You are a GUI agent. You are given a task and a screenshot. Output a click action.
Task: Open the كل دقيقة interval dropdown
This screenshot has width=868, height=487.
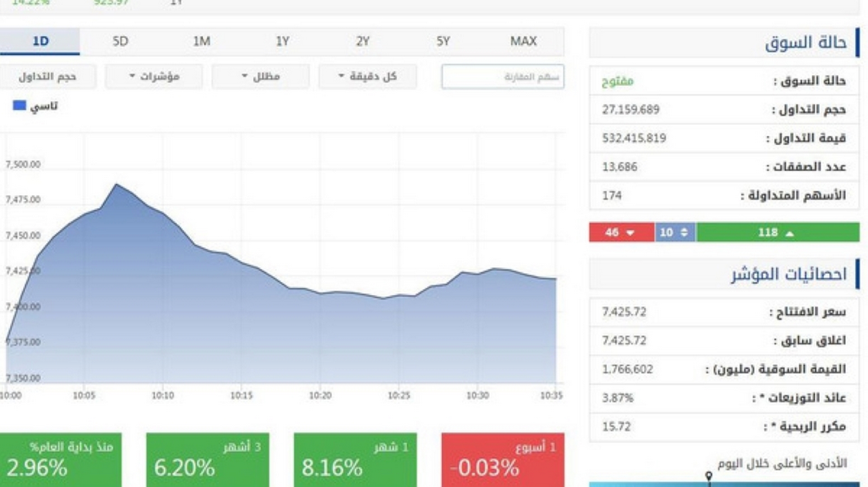coord(368,76)
